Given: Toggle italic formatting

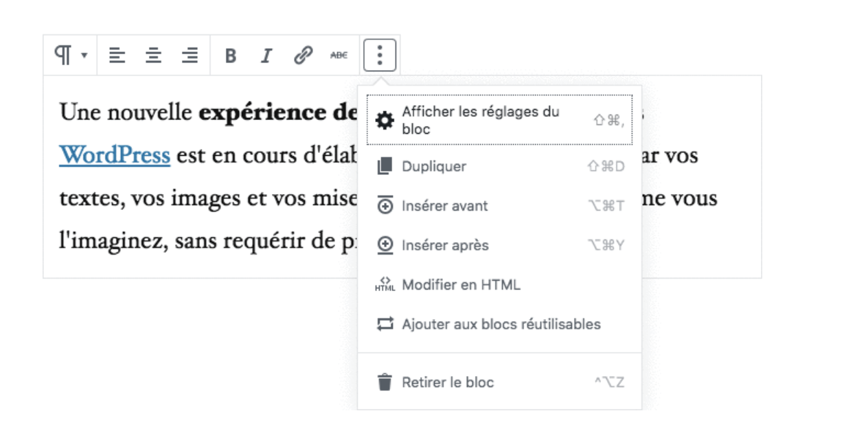Looking at the screenshot, I should 266,56.
